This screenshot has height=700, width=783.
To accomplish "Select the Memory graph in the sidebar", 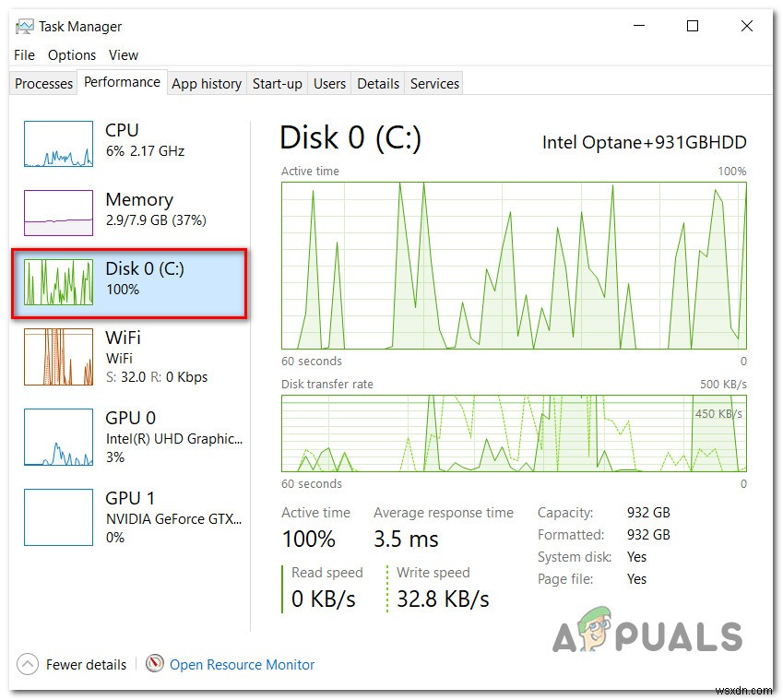I will 58,212.
